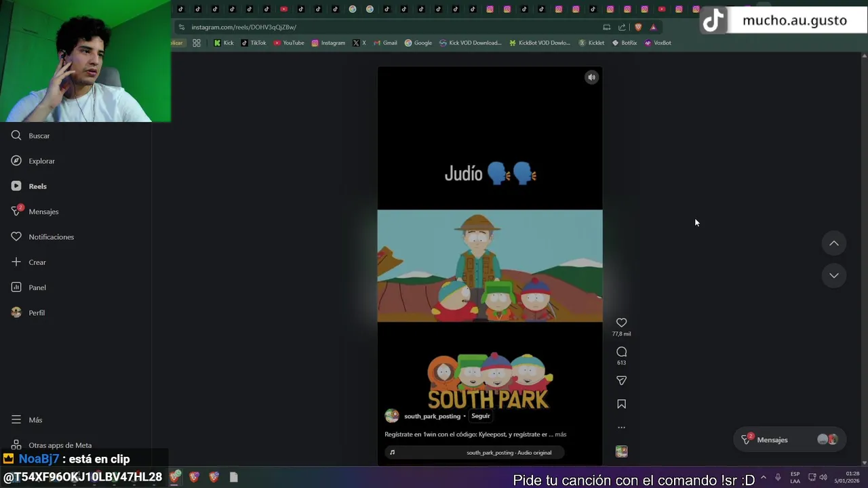Click the taskbar microphone icon

[778, 477]
